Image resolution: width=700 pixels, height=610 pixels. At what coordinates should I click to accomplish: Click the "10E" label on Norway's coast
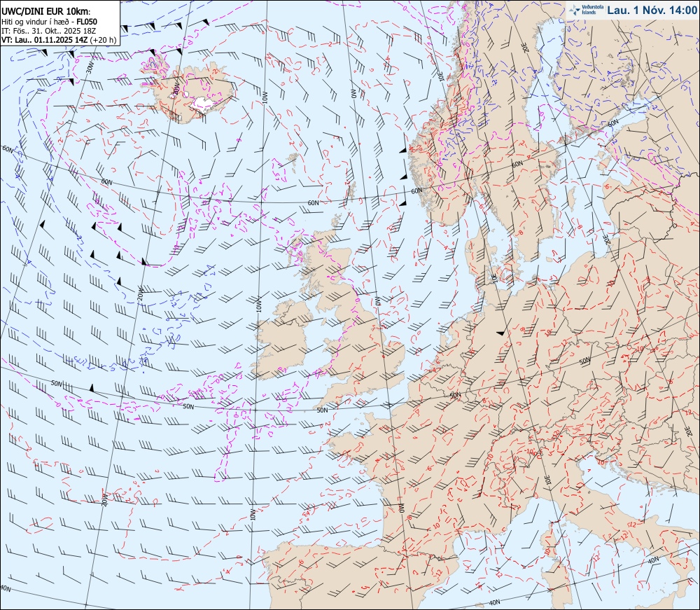click(x=440, y=76)
